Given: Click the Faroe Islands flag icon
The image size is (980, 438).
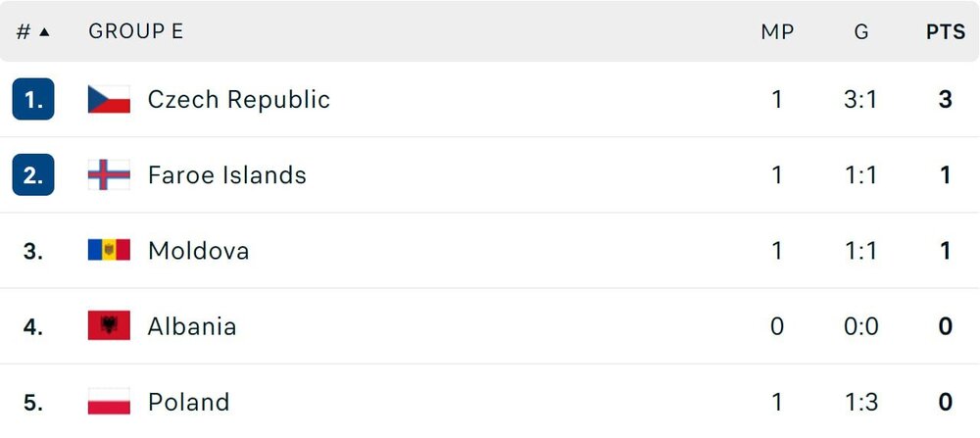Looking at the screenshot, I should point(109,175).
